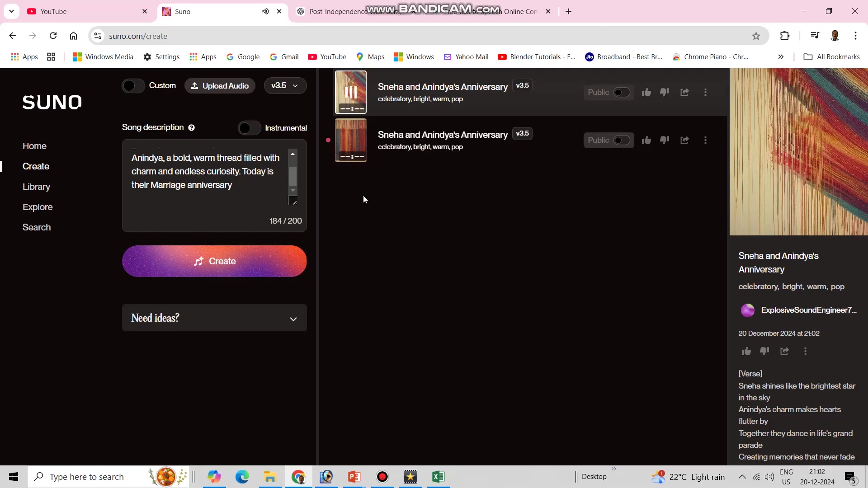Open Library in Suno sidebar

tap(36, 187)
